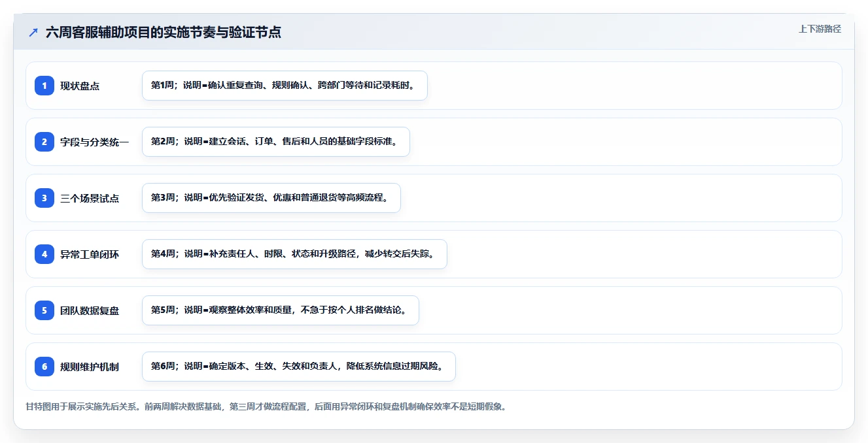Click the 三个场景试点 step label
This screenshot has height=443, width=868.
[90, 198]
